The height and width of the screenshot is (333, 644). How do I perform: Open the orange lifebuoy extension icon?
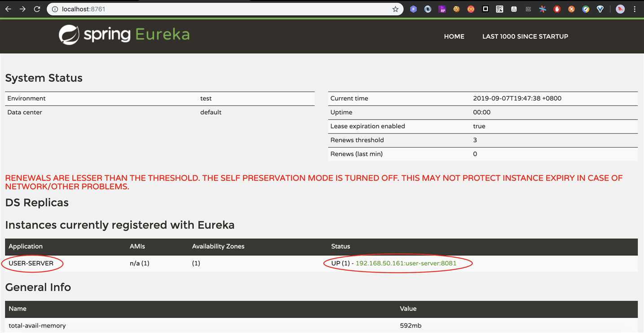click(571, 9)
